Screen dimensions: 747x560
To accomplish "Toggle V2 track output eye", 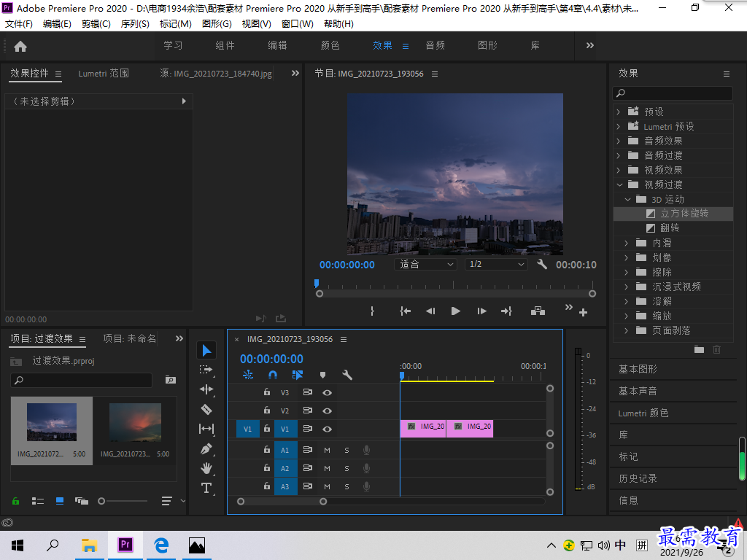I will click(x=327, y=411).
